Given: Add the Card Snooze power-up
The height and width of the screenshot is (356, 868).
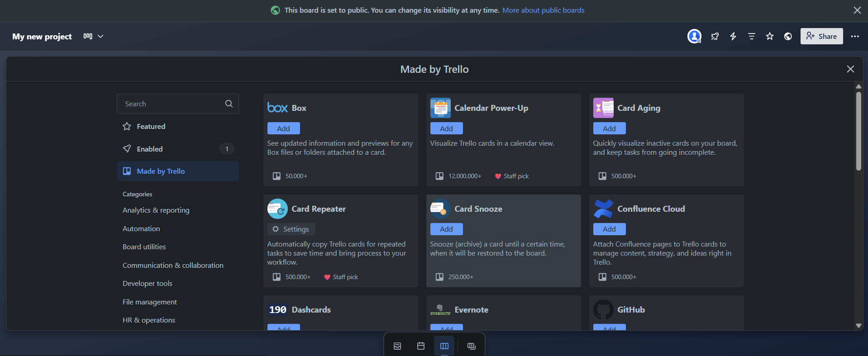Looking at the screenshot, I should [447, 229].
